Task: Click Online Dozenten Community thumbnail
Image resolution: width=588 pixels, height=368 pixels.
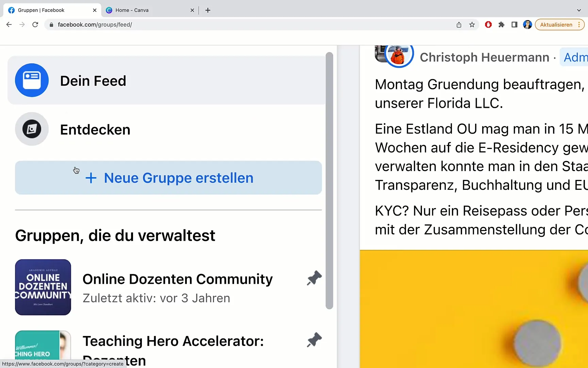Action: coord(43,287)
